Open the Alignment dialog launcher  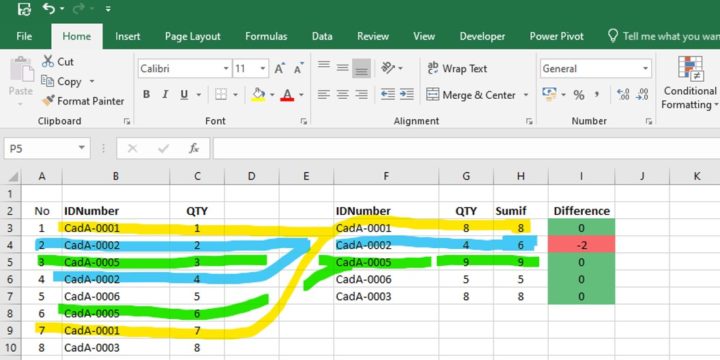529,121
